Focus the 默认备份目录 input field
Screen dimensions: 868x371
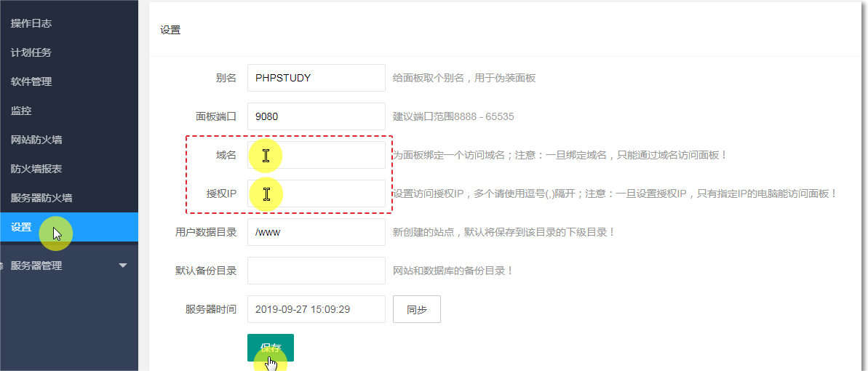tap(316, 271)
